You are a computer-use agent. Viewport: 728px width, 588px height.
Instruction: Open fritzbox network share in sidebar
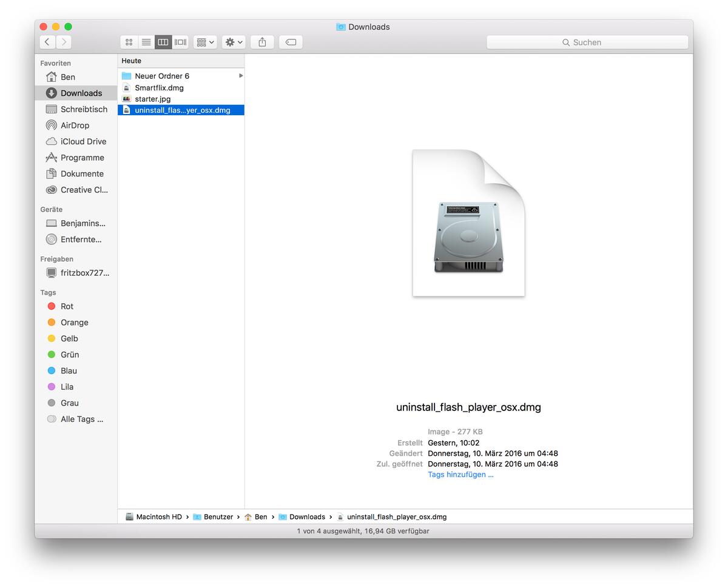click(x=84, y=273)
